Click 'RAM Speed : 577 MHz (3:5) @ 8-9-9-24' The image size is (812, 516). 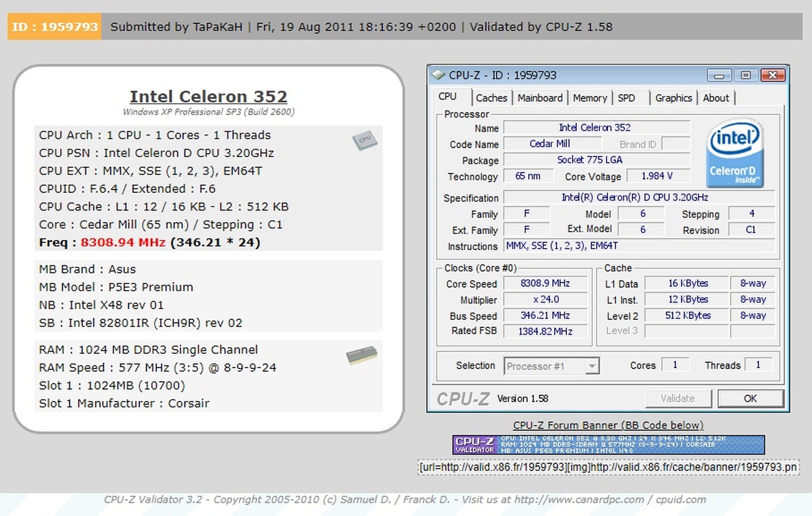coord(158,367)
